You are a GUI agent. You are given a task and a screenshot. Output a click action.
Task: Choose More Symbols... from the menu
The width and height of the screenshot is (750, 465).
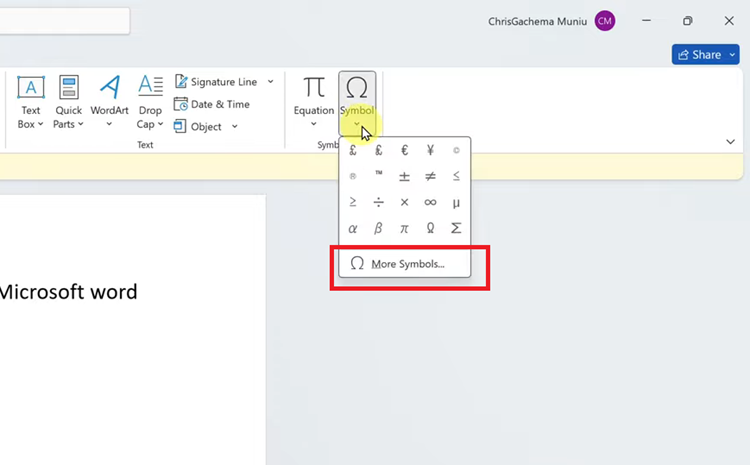coord(405,264)
